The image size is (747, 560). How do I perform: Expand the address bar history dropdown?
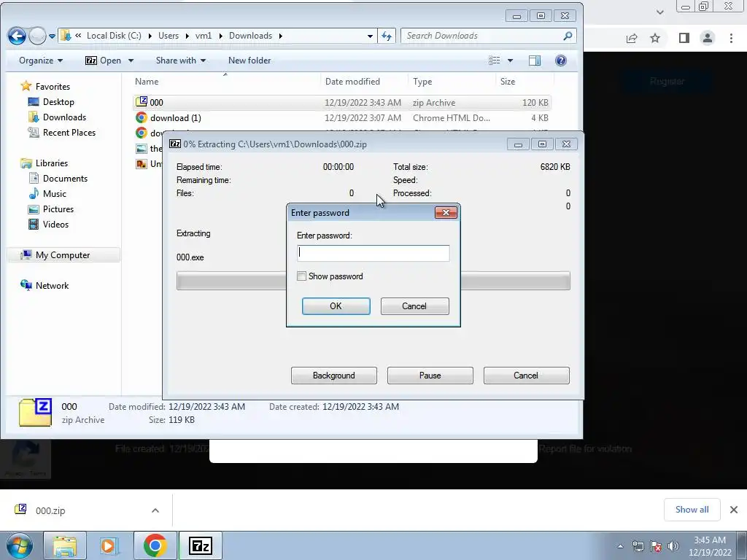(x=370, y=36)
